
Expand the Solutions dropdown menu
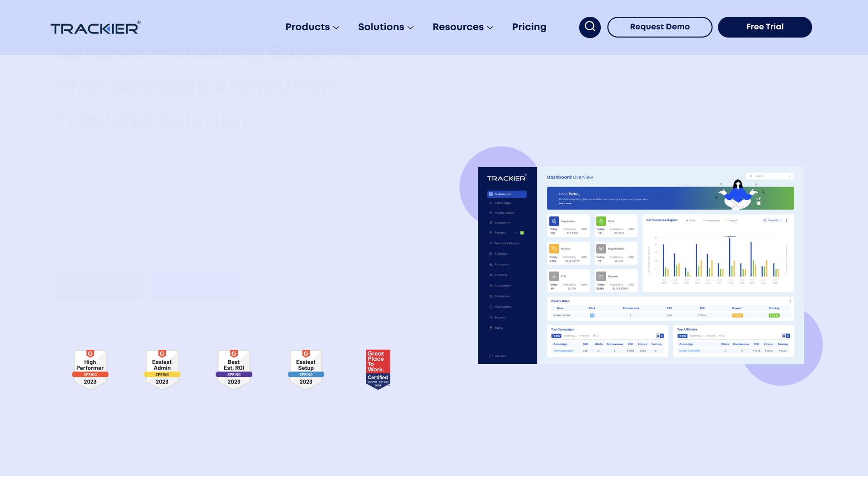386,27
